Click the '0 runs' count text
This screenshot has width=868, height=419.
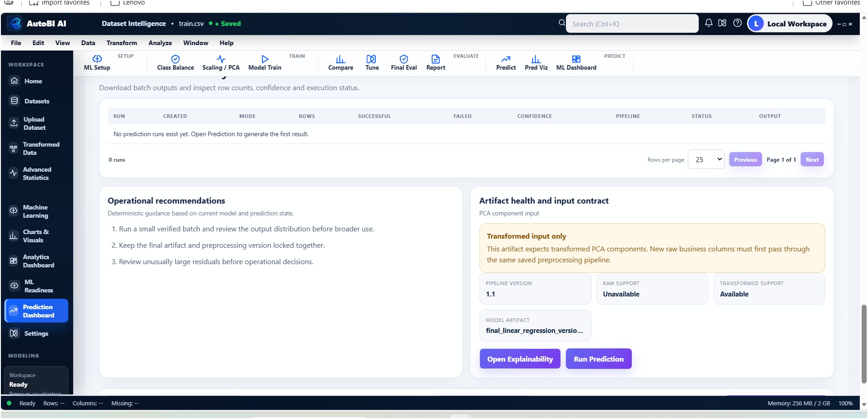click(x=116, y=159)
